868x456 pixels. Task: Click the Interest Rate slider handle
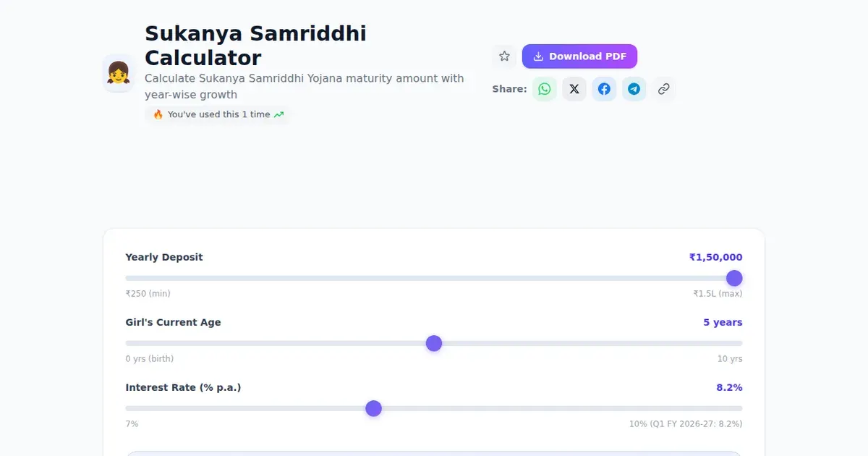373,408
